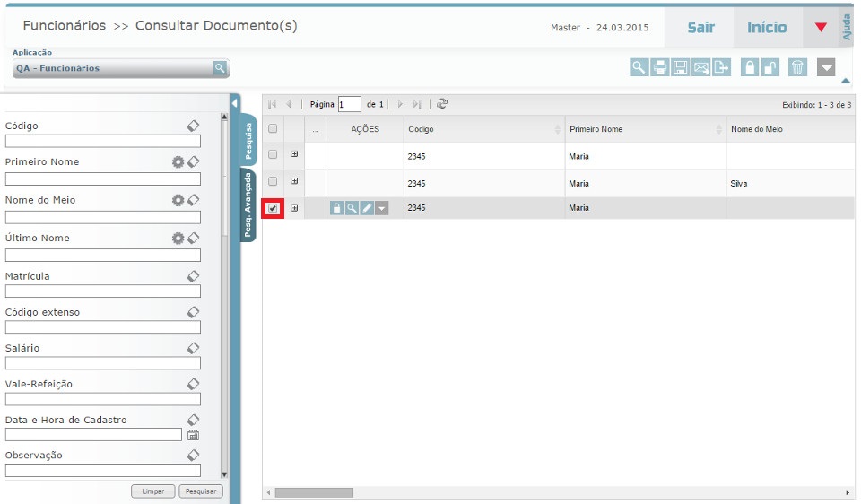Viewport: 861px width, 504px height.
Task: Open the gray dropdown arrow in top toolbar
Action: click(826, 67)
